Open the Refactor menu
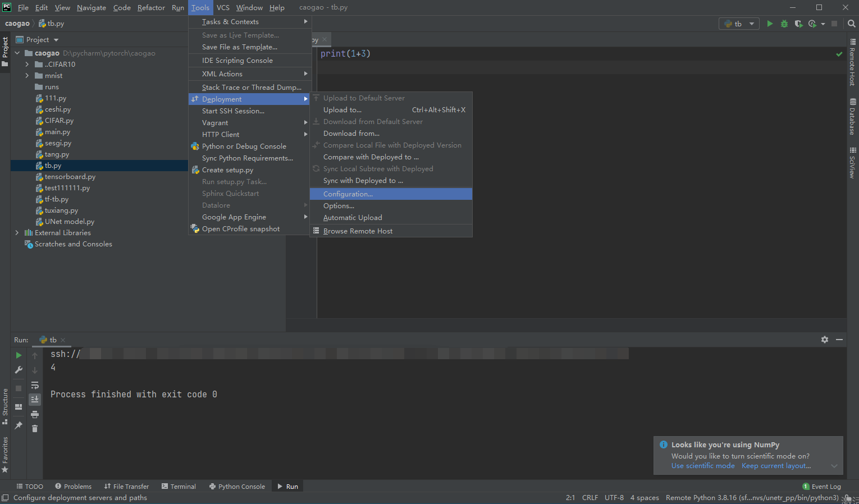 [151, 8]
